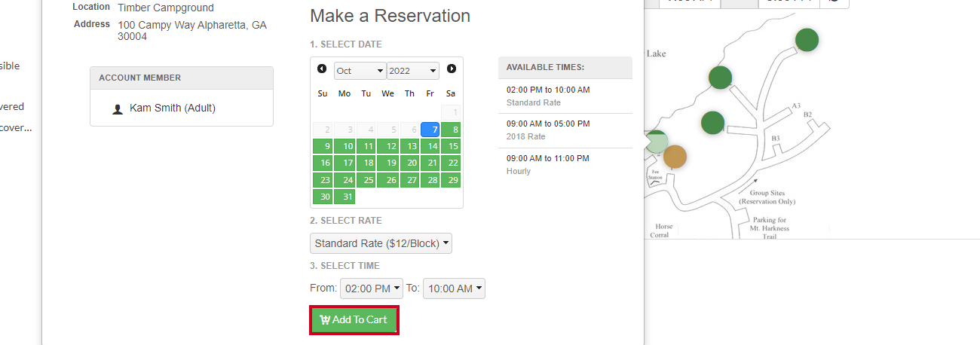980x345 pixels.
Task: Select the topmost green campsite marker
Action: 807,40
